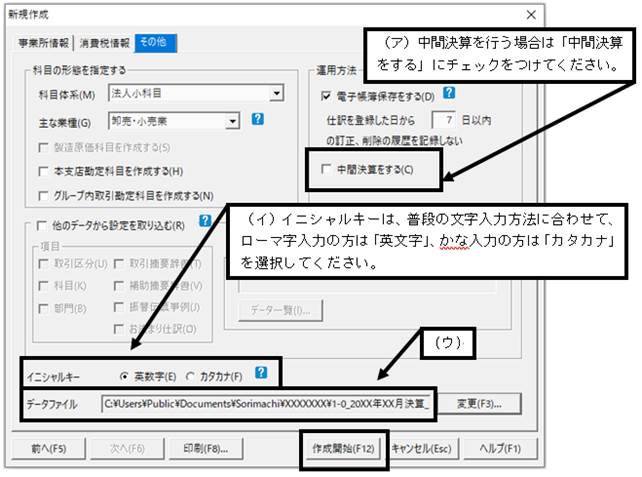
Task: Switch to 事業所情報 tab
Action: click(x=43, y=43)
